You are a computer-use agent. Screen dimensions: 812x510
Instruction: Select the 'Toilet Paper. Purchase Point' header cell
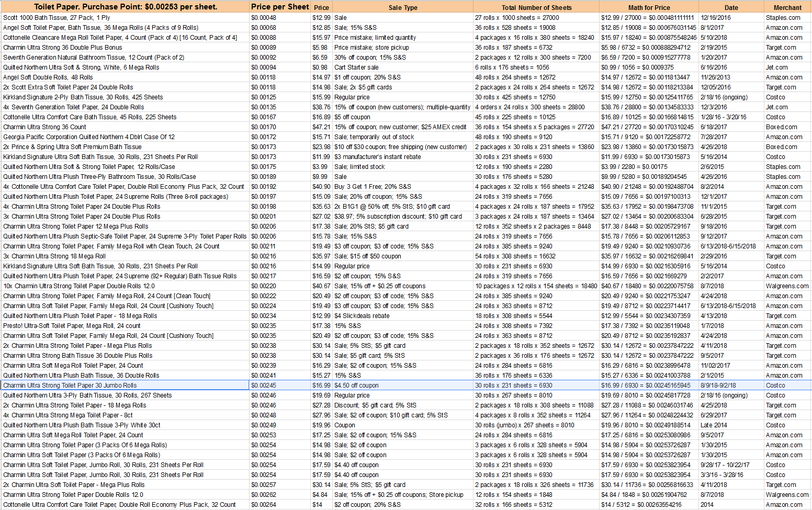125,7
